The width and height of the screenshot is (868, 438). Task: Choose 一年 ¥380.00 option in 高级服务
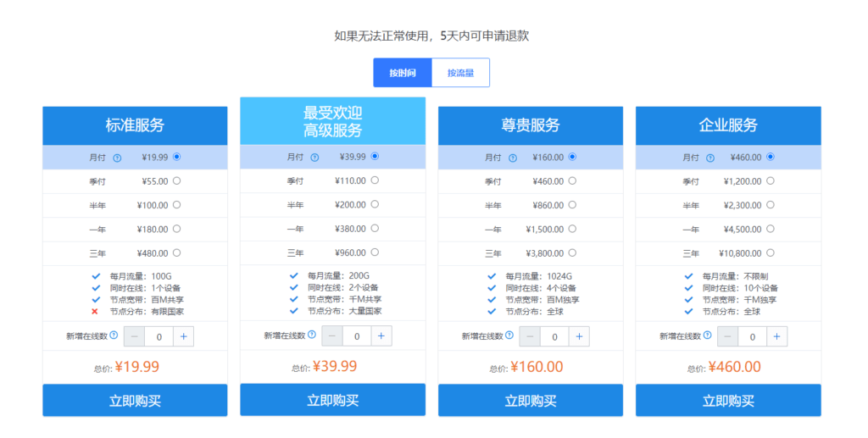click(374, 228)
